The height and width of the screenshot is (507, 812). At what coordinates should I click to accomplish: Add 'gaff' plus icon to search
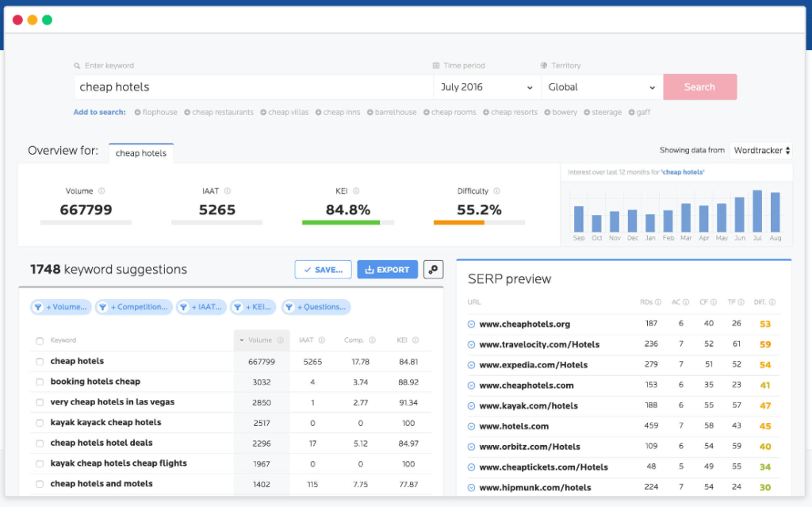click(631, 113)
